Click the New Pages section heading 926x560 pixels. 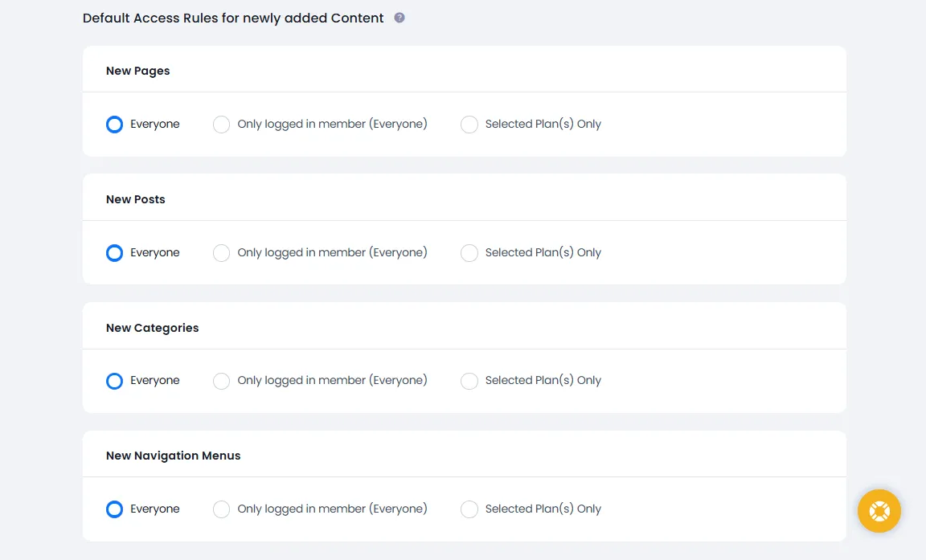pos(138,71)
